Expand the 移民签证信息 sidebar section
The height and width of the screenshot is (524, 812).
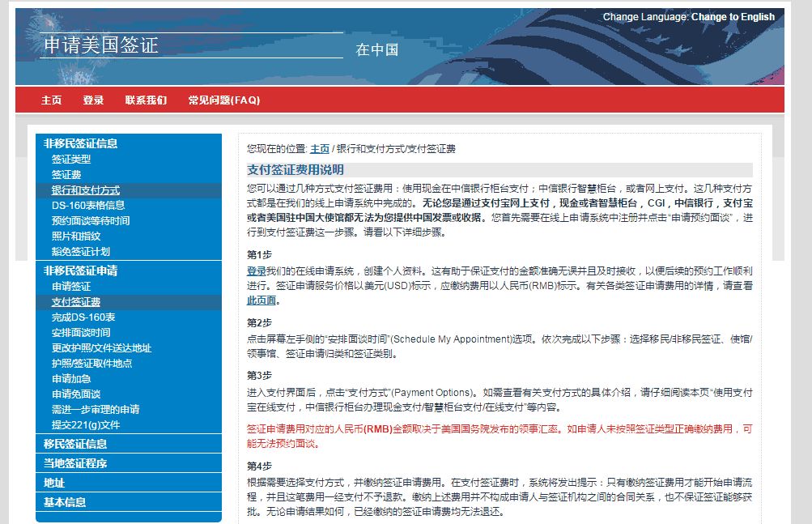pos(74,444)
